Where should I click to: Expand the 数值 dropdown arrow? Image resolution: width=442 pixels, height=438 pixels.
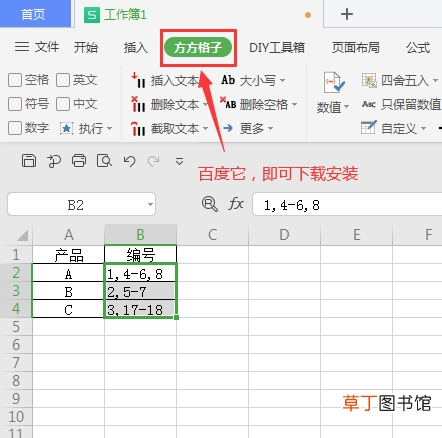346,107
